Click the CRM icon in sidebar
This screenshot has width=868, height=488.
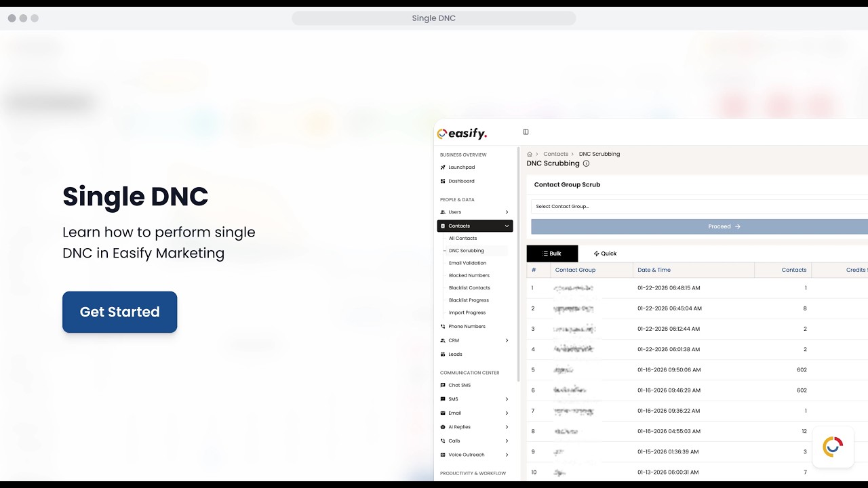pyautogui.click(x=443, y=340)
